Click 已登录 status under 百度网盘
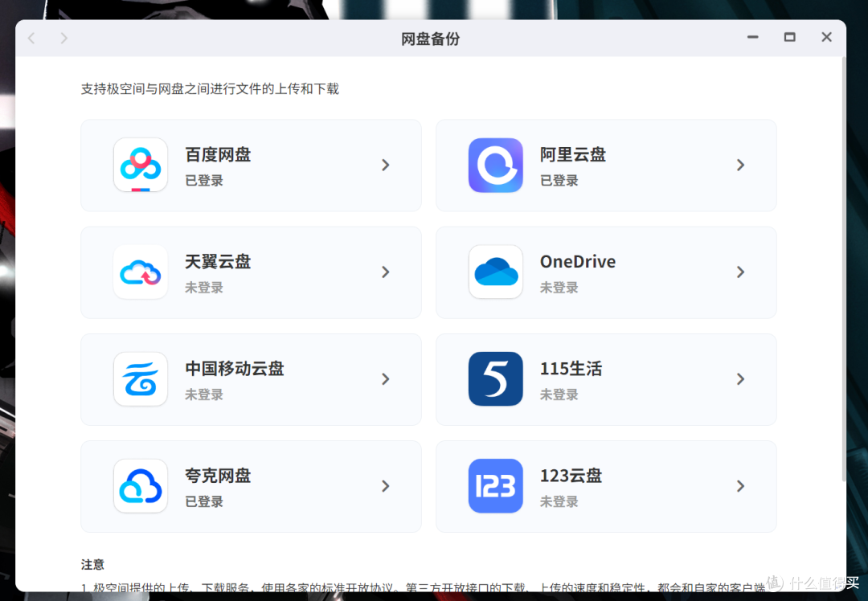Screen dimensions: 868x601 (x=204, y=181)
